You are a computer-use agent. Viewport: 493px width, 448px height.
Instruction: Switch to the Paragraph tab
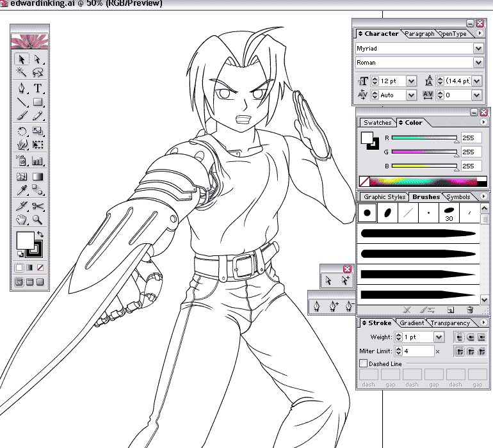419,34
